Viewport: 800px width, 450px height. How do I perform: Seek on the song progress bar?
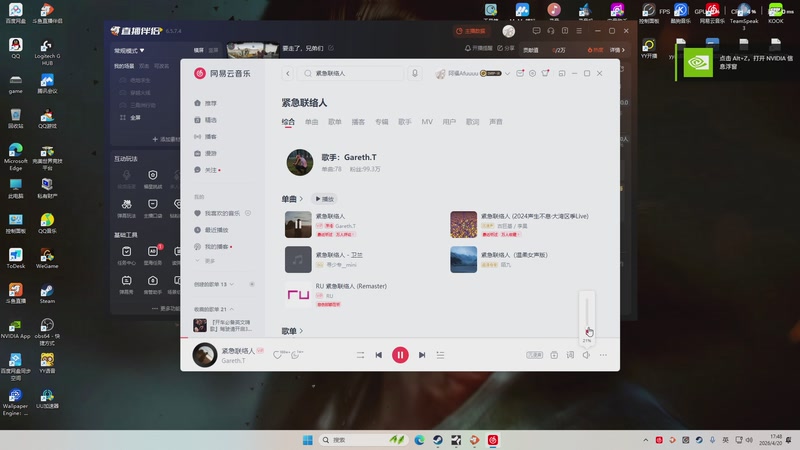click(x=400, y=337)
